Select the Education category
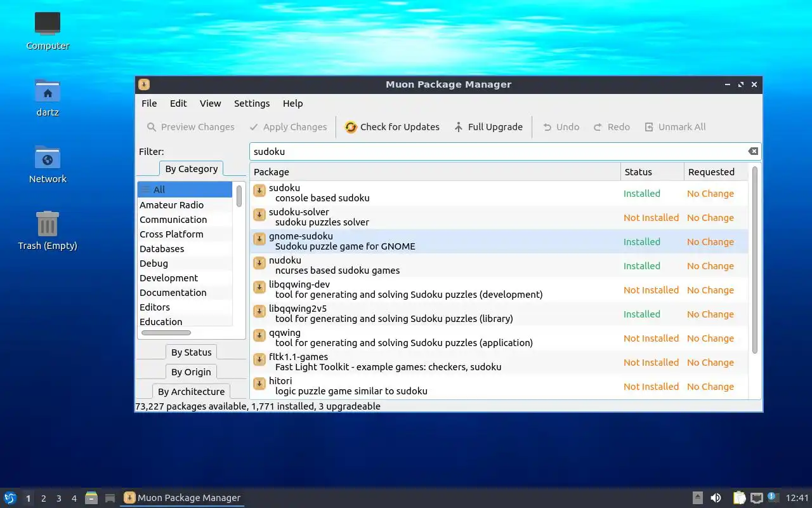812x508 pixels. coord(185,322)
